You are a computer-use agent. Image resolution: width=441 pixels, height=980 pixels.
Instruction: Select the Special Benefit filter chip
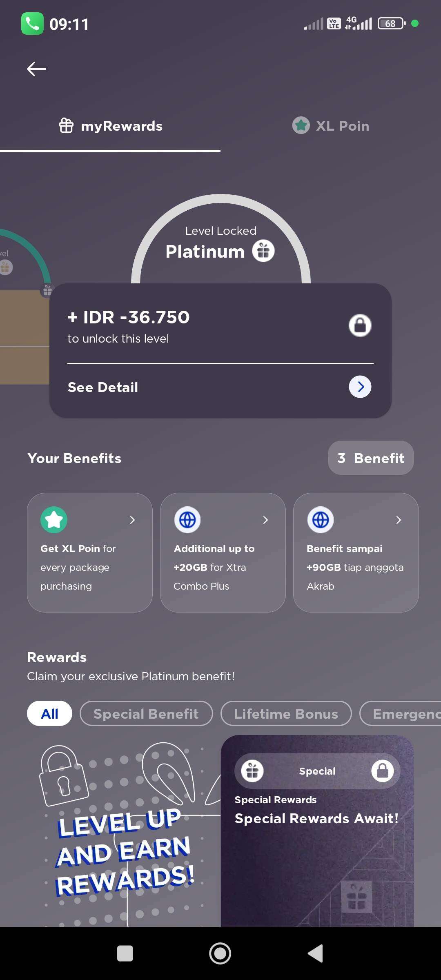146,713
